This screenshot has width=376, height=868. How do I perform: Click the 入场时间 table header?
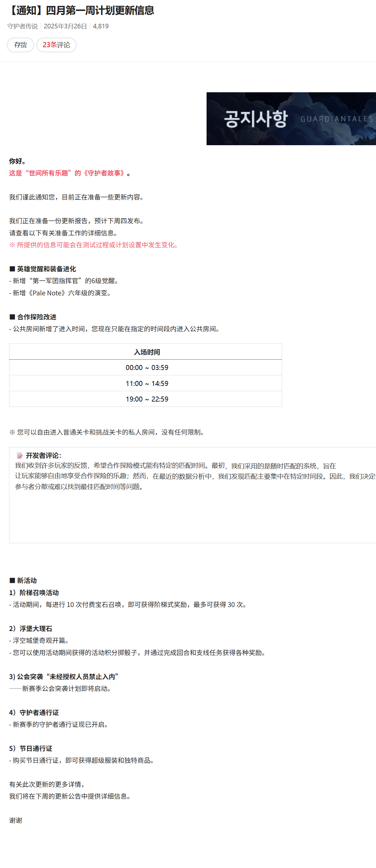point(145,352)
